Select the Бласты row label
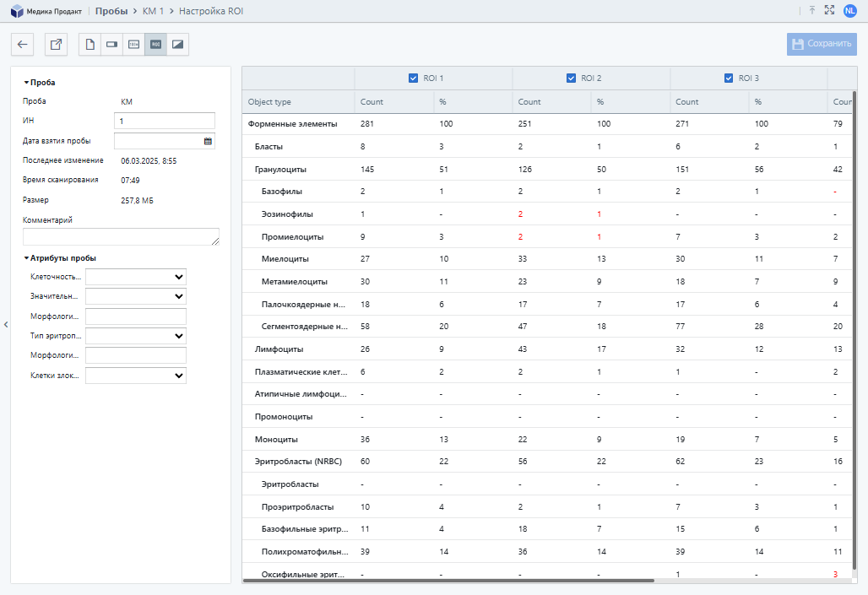The width and height of the screenshot is (868, 595). tap(269, 147)
